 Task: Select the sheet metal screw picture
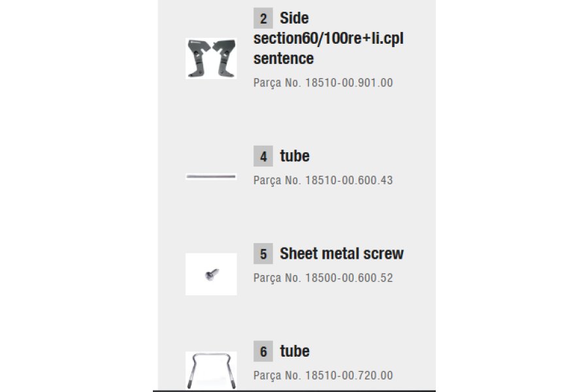(x=211, y=274)
